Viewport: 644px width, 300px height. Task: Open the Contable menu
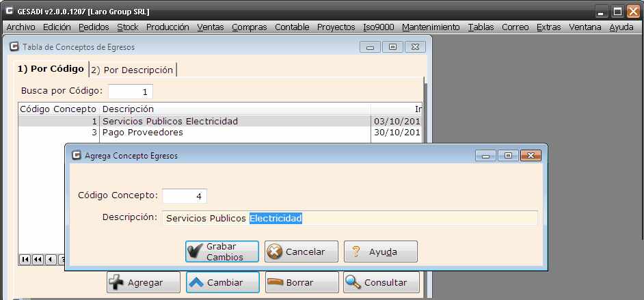click(x=292, y=27)
